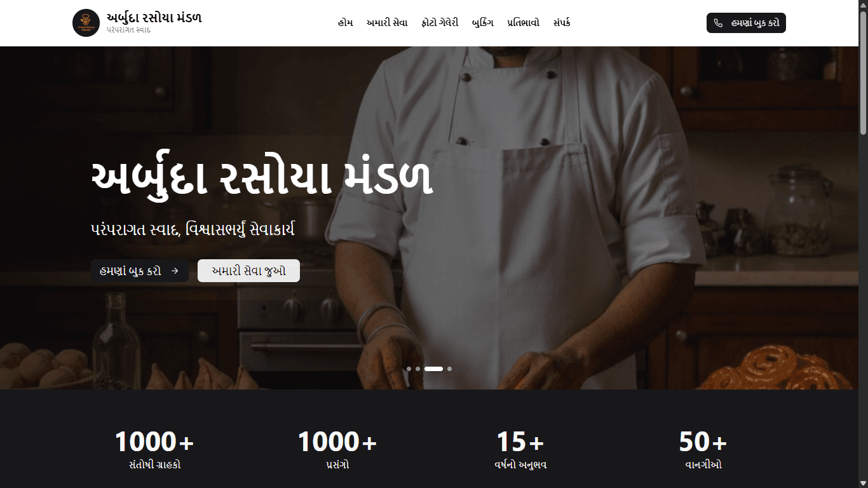The height and width of the screenshot is (488, 868).
Task: Select the first carousel dot indicator
Action: (409, 369)
